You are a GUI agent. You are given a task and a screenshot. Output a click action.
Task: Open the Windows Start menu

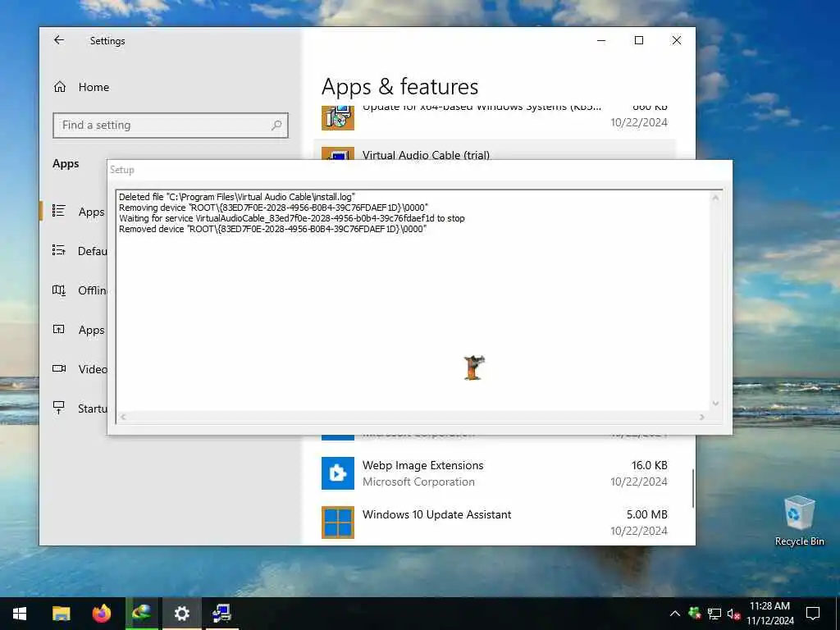click(x=20, y=614)
